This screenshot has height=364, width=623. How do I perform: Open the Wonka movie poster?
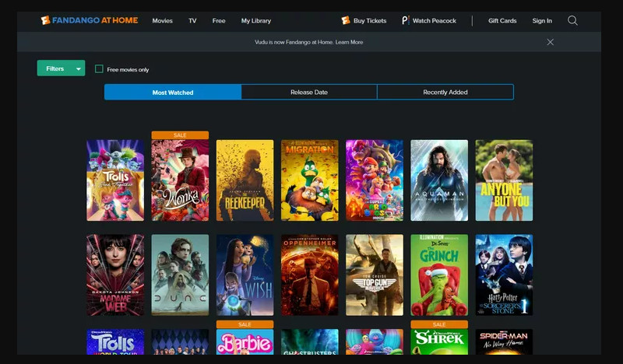[x=180, y=180]
